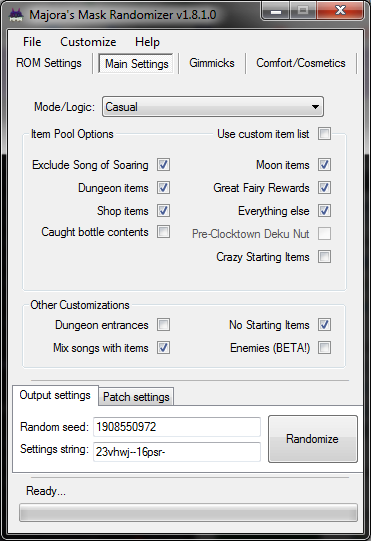Maximize the Randomizer window
This screenshot has height=541, width=371.
point(303,11)
